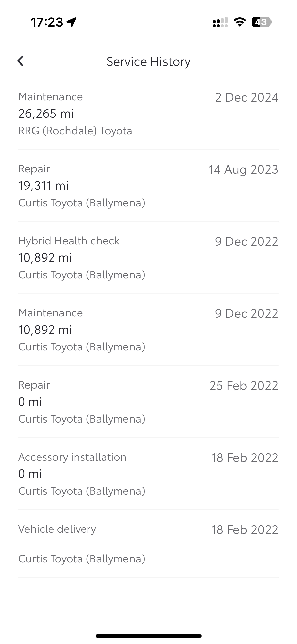
Task: Tap the battery indicator icon
Action: (262, 22)
